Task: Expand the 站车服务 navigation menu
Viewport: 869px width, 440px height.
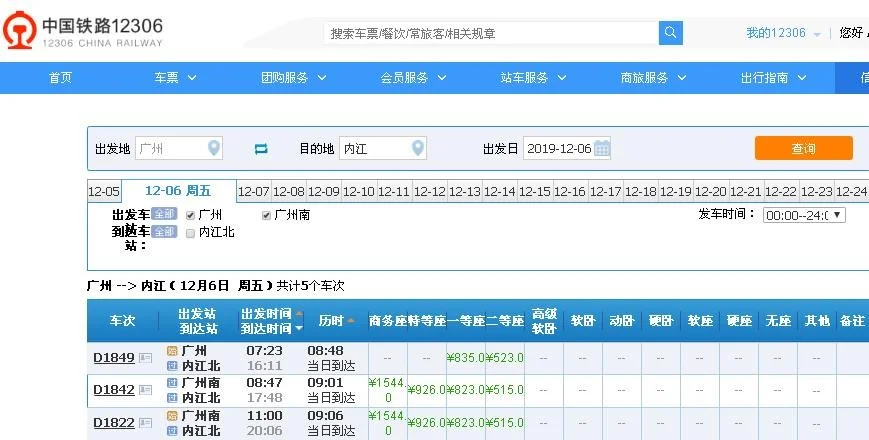Action: [533, 78]
